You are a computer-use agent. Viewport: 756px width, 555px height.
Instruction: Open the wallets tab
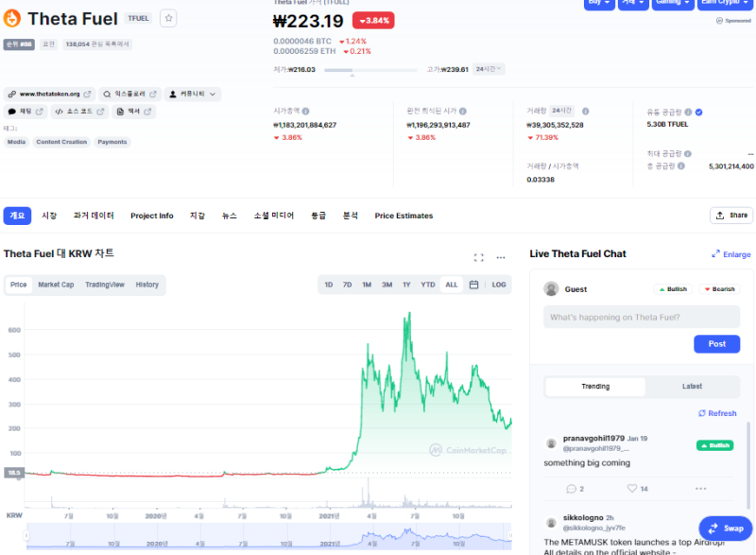pyautogui.click(x=198, y=216)
